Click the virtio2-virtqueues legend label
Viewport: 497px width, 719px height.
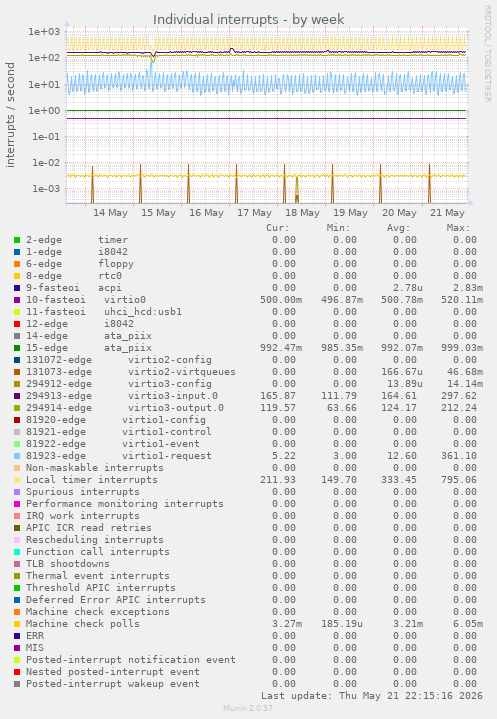coord(182,372)
